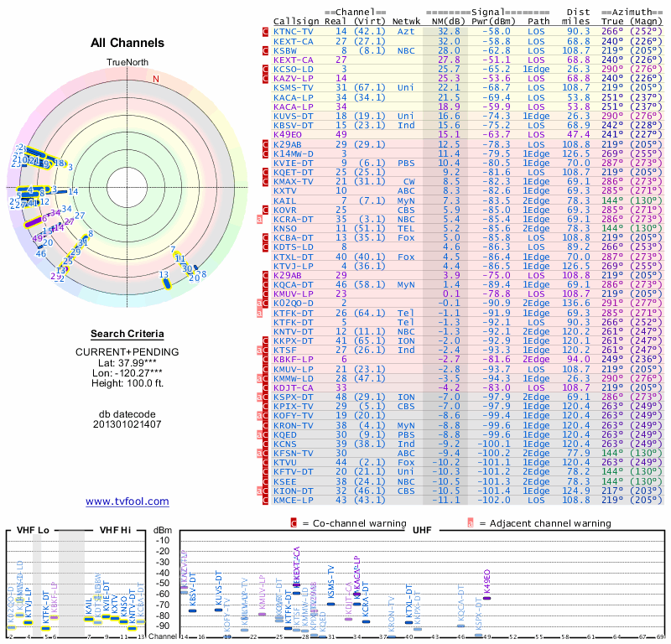Image resolution: width=671 pixels, height=644 pixels.
Task: Click the K49EO signal bar in UHF chart
Action: click(x=488, y=596)
